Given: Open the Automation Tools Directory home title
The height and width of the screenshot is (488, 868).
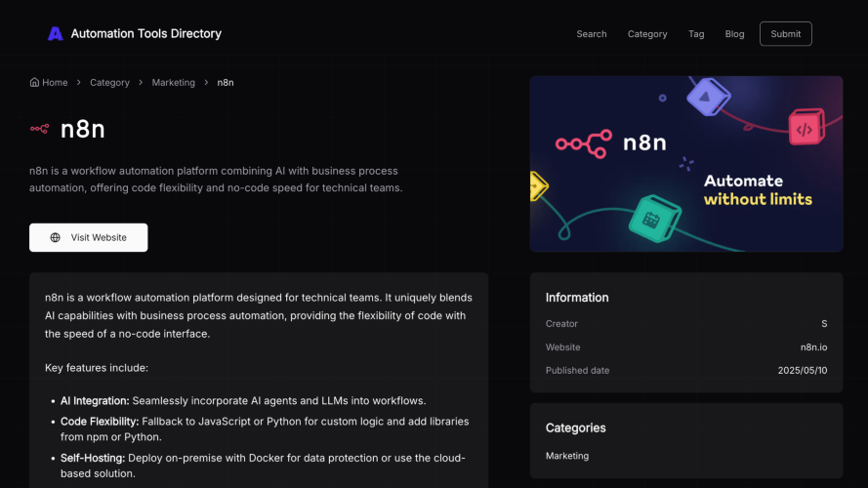Looking at the screenshot, I should coord(146,34).
